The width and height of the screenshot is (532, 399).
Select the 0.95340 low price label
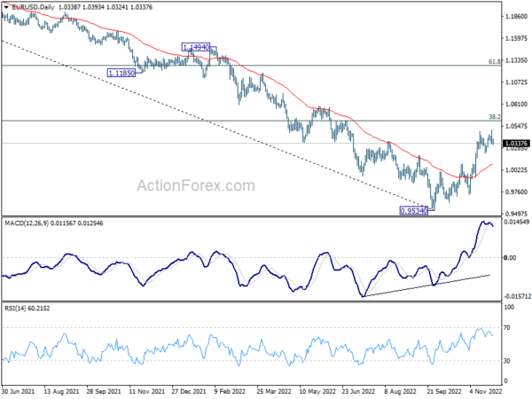[x=414, y=211]
